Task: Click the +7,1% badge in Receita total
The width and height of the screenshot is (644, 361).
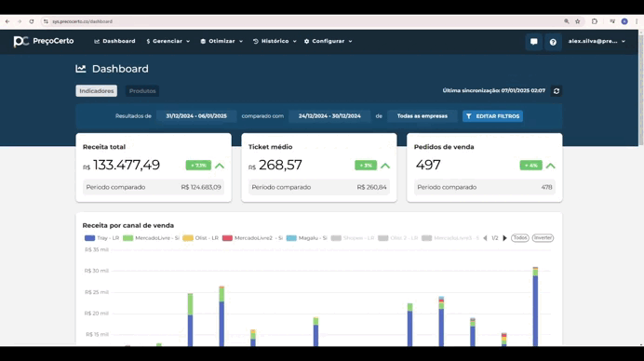Action: 198,166
